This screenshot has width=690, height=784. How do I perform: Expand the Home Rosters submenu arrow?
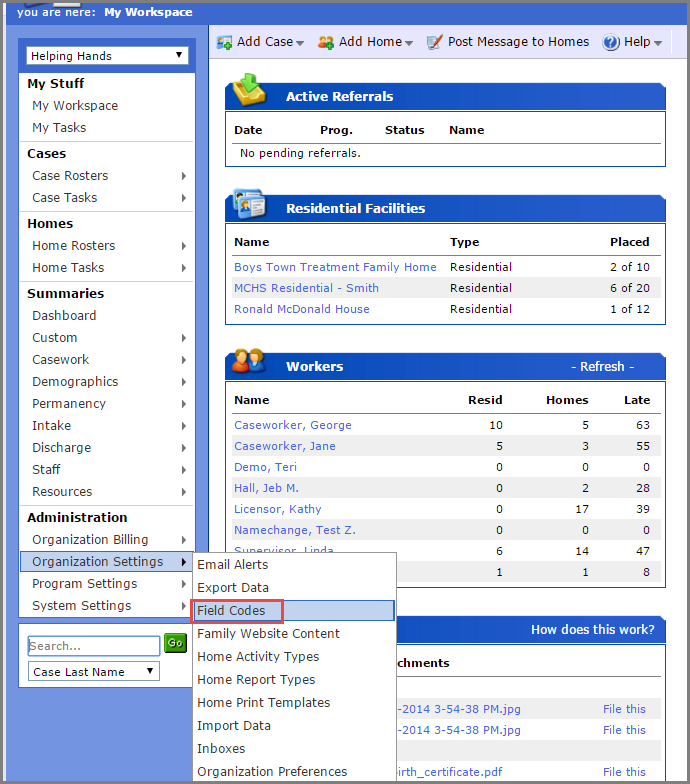pos(184,246)
